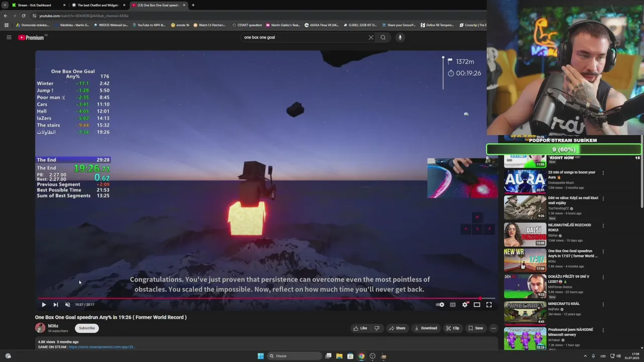This screenshot has width=644, height=362.
Task: Open Google Chrome from taskbar
Action: pyautogui.click(x=361, y=356)
